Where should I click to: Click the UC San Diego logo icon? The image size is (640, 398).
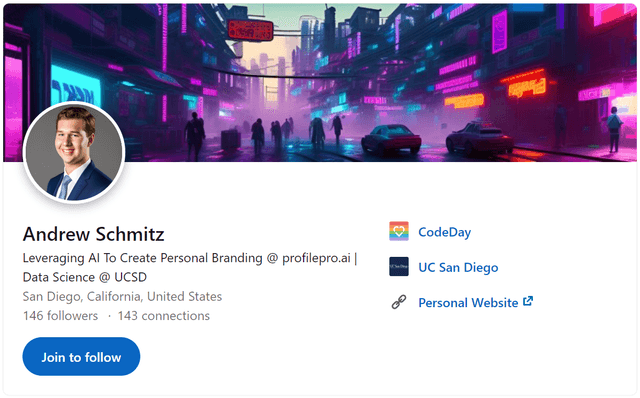[x=399, y=267]
